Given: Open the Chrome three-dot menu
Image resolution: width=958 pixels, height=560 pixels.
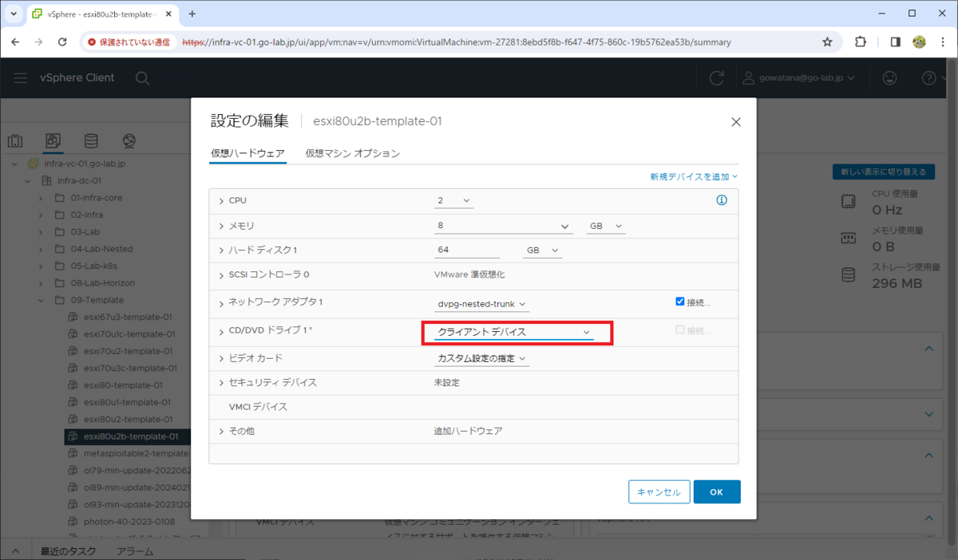Looking at the screenshot, I should coord(942,42).
